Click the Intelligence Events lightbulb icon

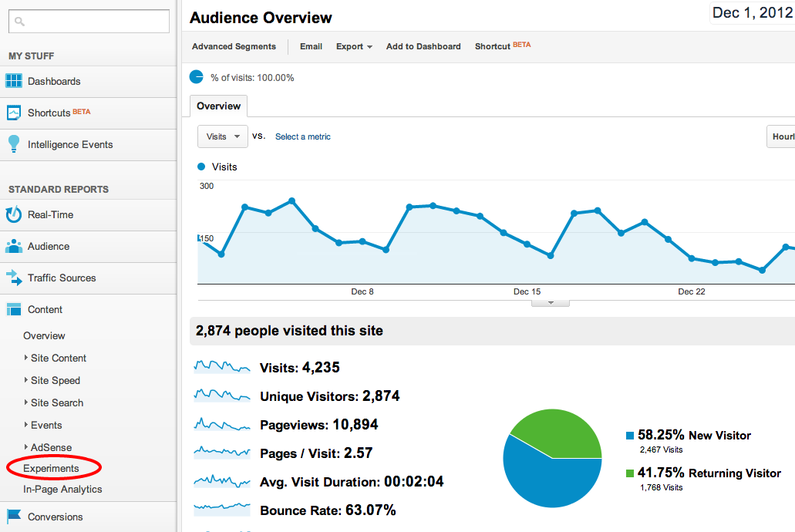[x=14, y=144]
